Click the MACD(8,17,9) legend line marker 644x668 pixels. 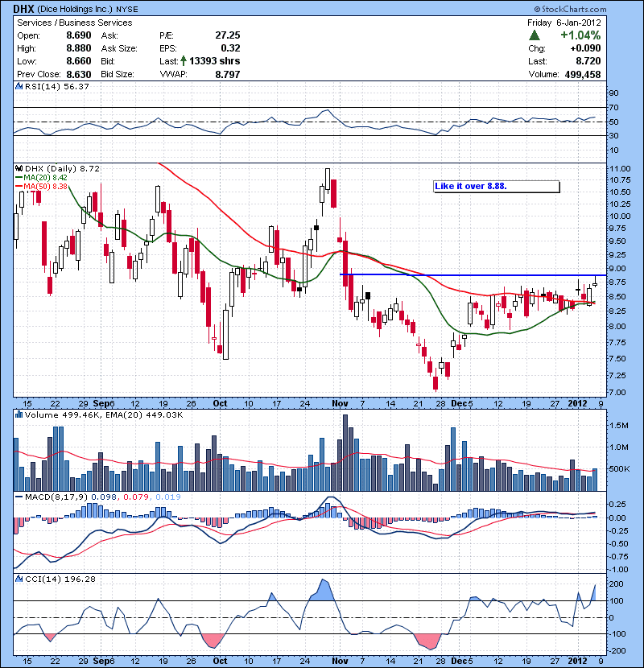(x=19, y=497)
